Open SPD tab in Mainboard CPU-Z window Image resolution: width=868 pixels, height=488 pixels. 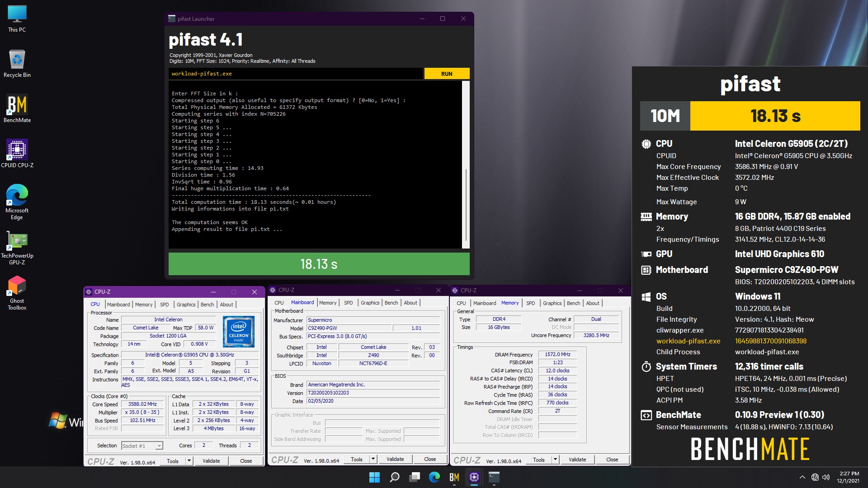349,303
